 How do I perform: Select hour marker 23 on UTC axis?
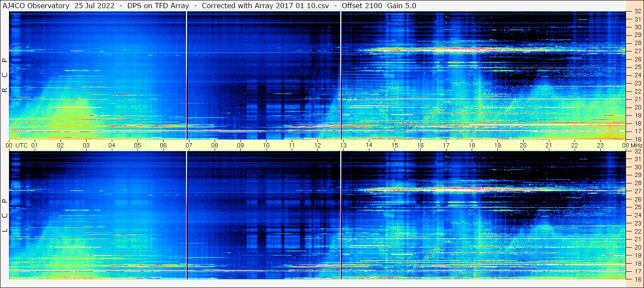pos(600,145)
